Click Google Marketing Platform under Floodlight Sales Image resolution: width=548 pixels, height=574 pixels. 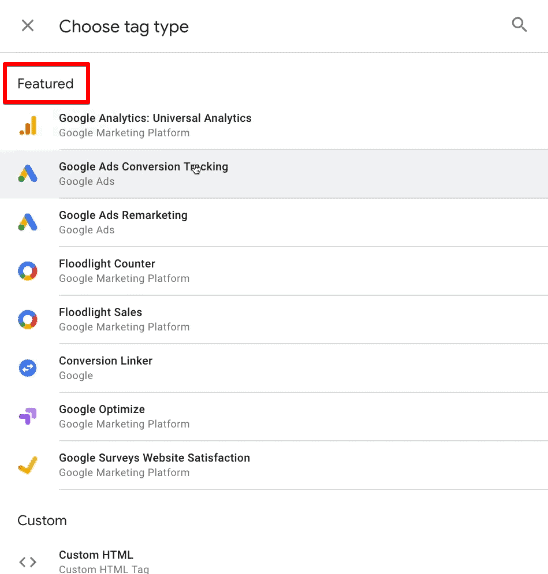coord(124,327)
